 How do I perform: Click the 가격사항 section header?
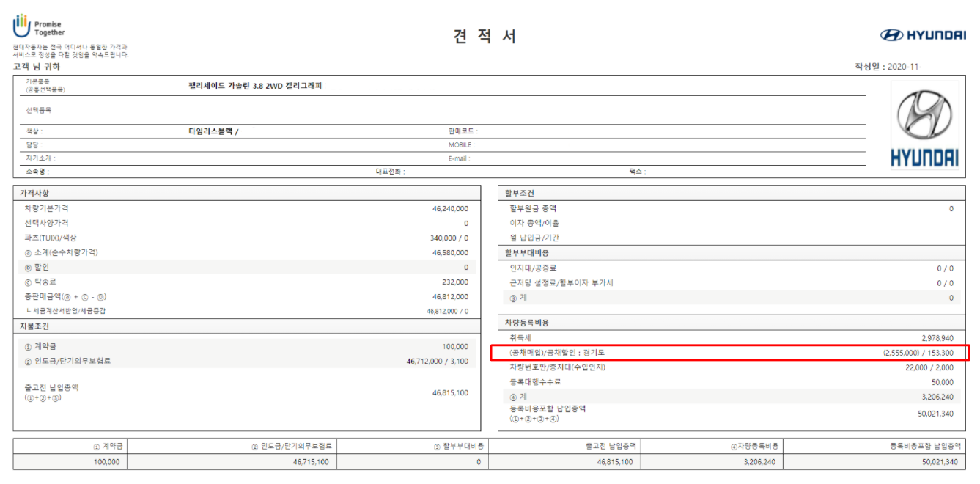click(x=34, y=193)
